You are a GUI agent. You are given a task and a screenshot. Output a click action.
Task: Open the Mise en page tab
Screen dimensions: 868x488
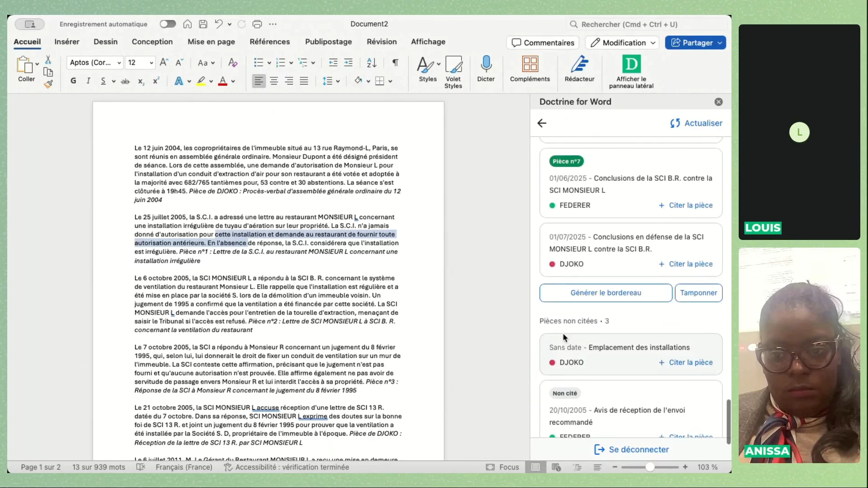tap(211, 42)
